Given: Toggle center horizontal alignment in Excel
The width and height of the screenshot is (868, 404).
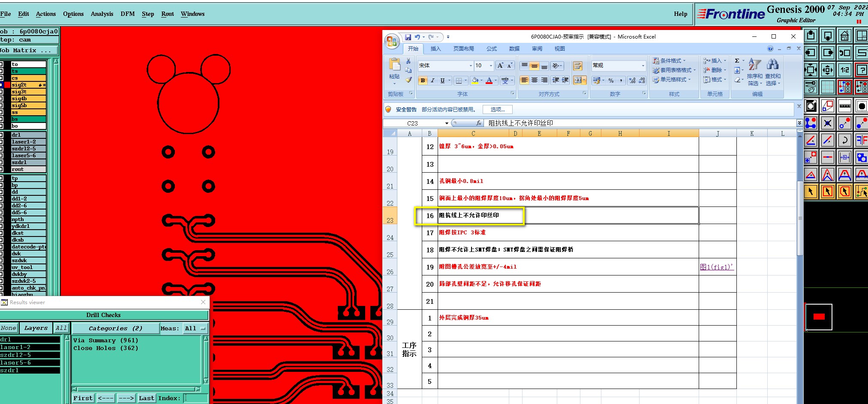Looking at the screenshot, I should click(534, 80).
